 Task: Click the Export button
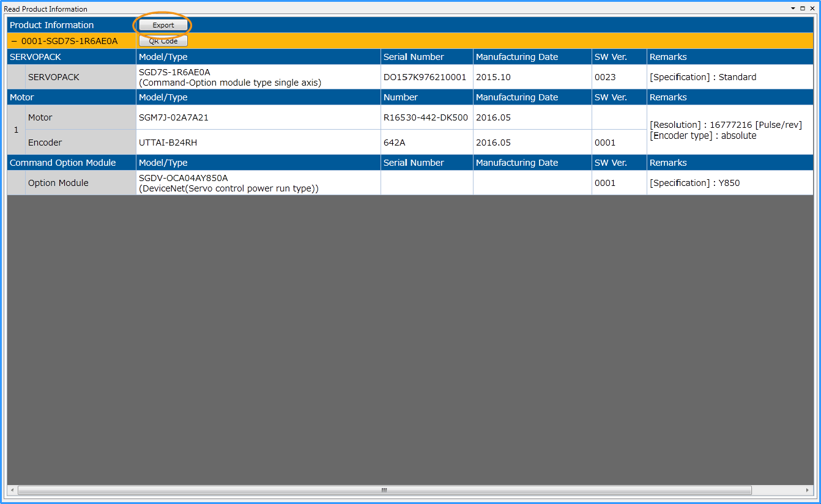[163, 25]
